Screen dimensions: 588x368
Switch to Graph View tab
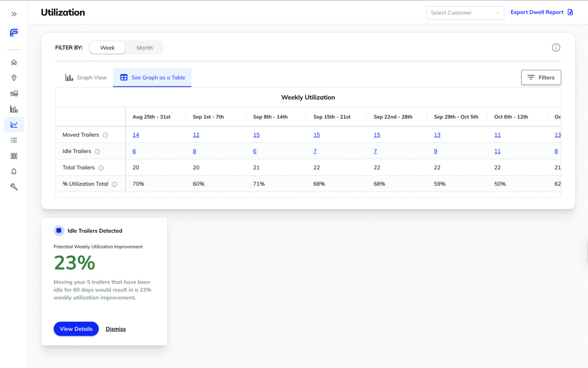click(86, 78)
